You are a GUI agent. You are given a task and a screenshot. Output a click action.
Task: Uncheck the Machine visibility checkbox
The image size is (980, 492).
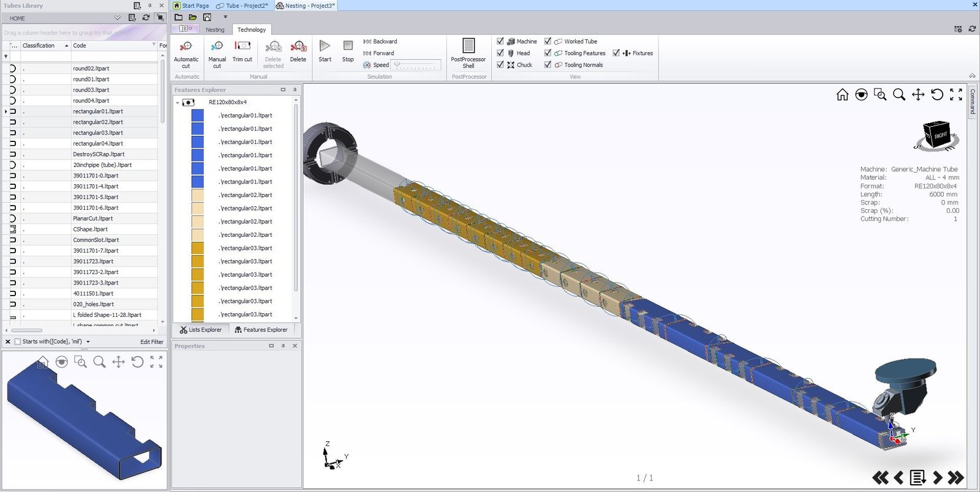point(500,42)
